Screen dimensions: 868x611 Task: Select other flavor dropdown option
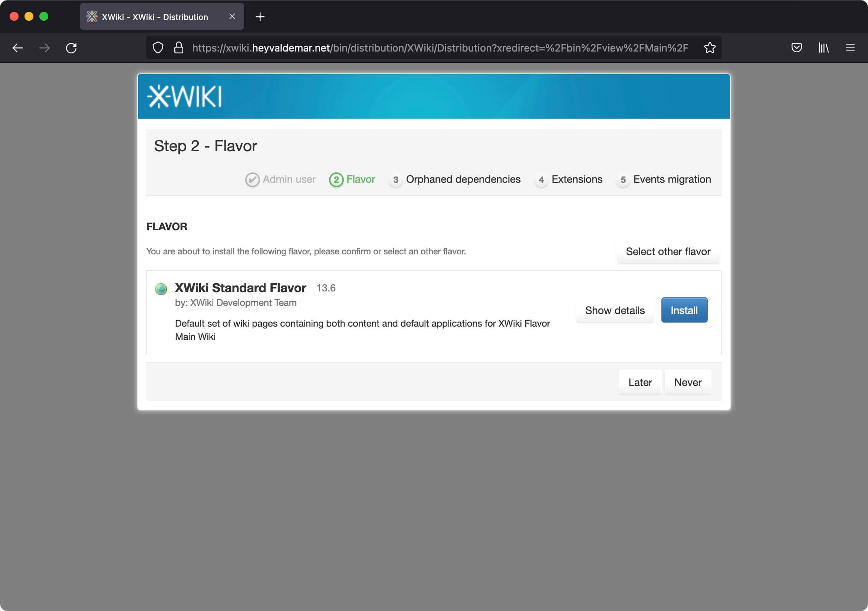click(x=668, y=251)
